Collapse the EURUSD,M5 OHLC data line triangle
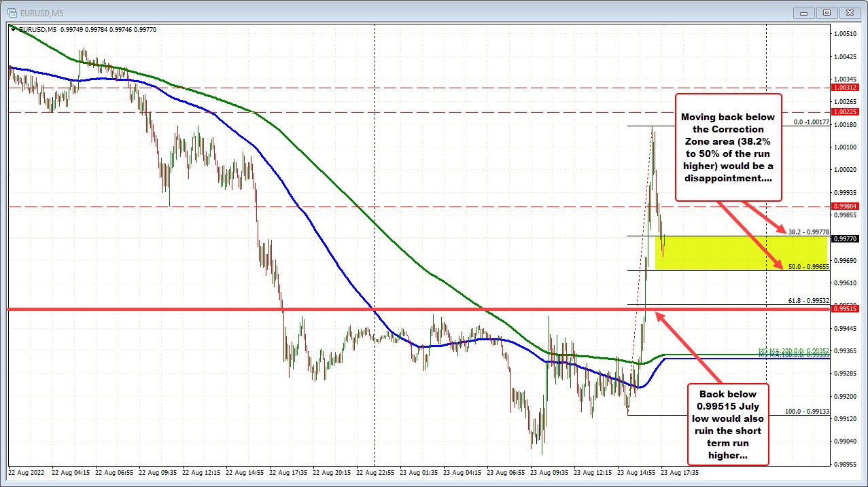 click(13, 29)
